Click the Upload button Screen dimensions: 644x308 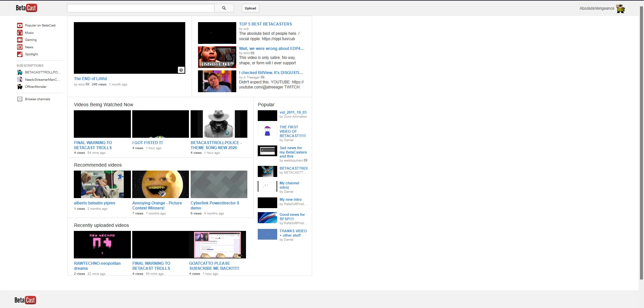pyautogui.click(x=250, y=8)
